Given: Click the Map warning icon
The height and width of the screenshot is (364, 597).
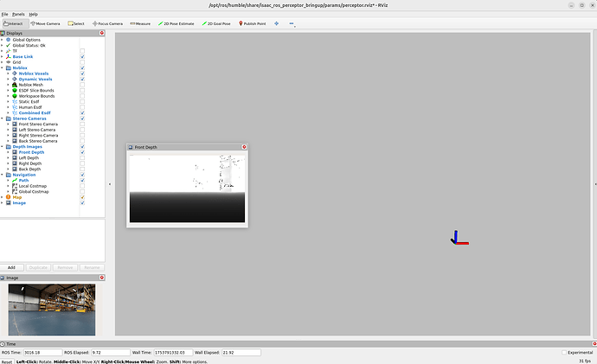Looking at the screenshot, I should [x=9, y=197].
